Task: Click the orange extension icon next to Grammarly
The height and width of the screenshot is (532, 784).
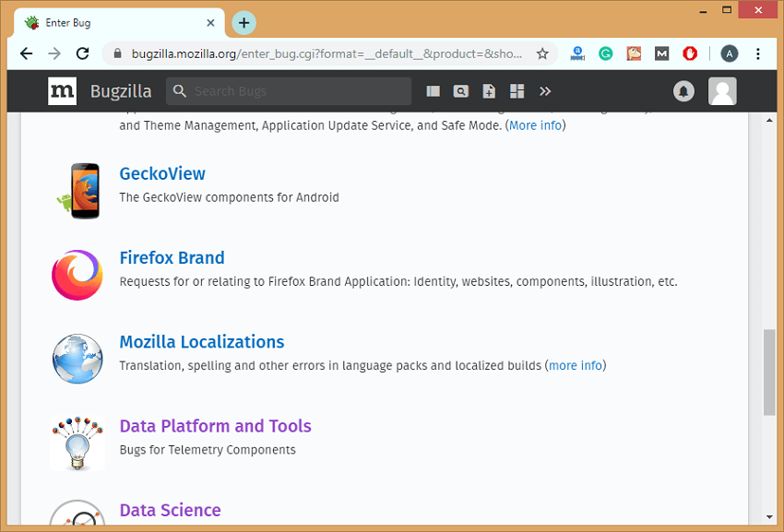Action: [x=634, y=53]
